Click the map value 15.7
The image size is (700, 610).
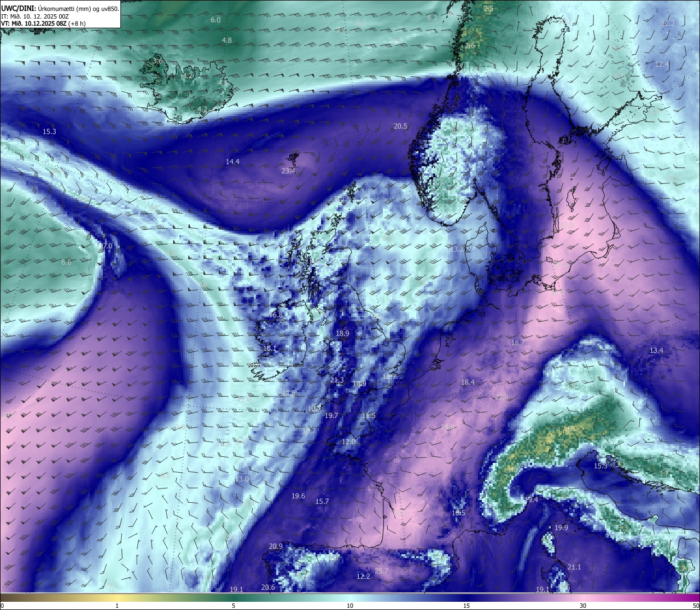pyautogui.click(x=322, y=502)
